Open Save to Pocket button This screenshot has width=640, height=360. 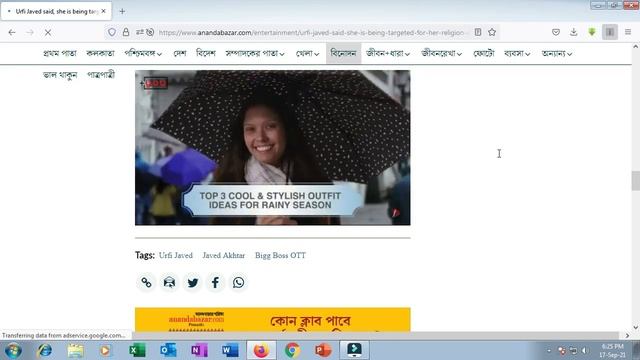tap(556, 32)
